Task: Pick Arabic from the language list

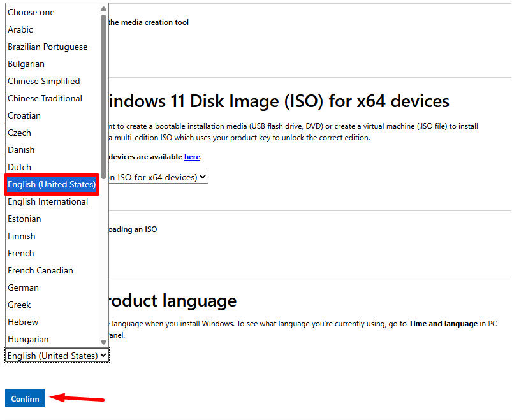Action: (x=52, y=30)
